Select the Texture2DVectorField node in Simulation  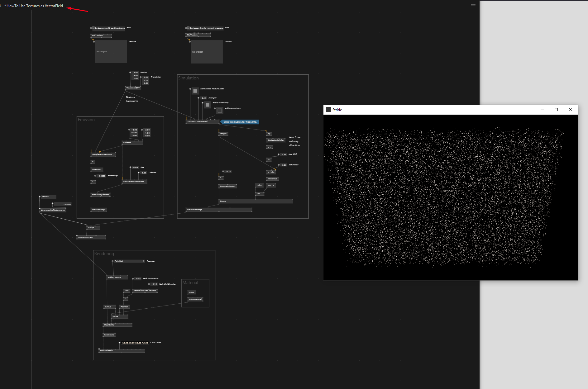pos(198,122)
